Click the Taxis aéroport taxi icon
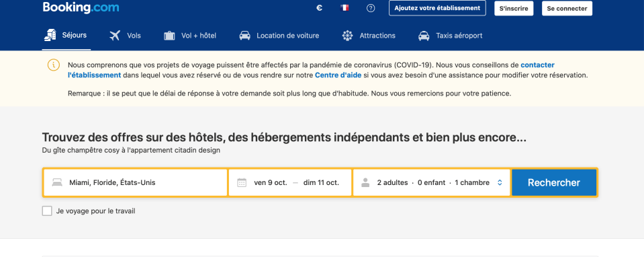Viewport: 644px width, 257px height. point(424,36)
